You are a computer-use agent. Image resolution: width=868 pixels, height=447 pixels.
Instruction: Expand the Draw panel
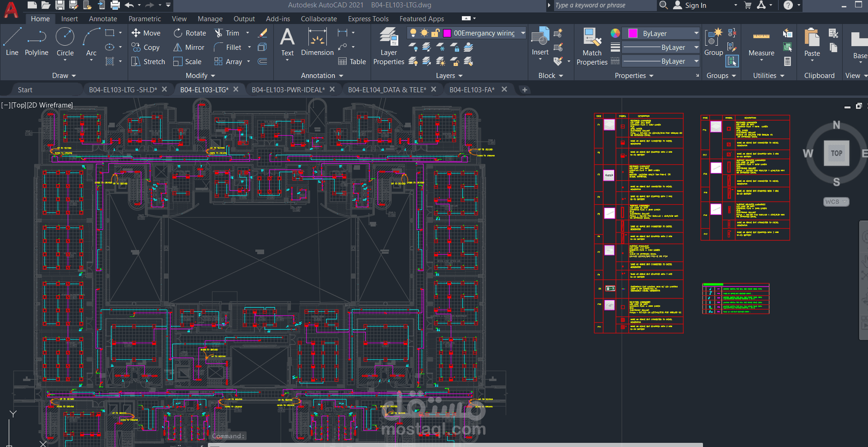click(64, 76)
